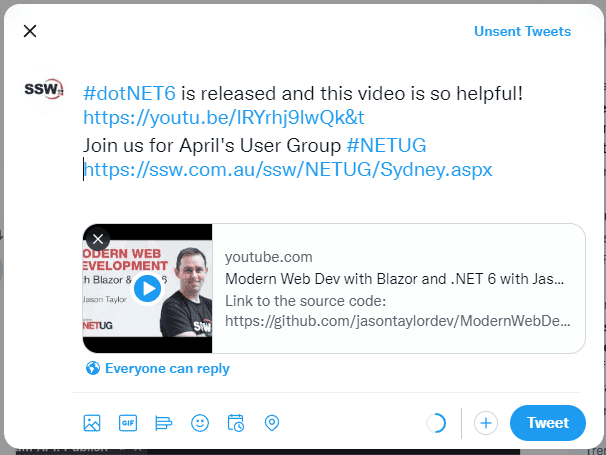Remove the YouTube link preview card

(97, 239)
